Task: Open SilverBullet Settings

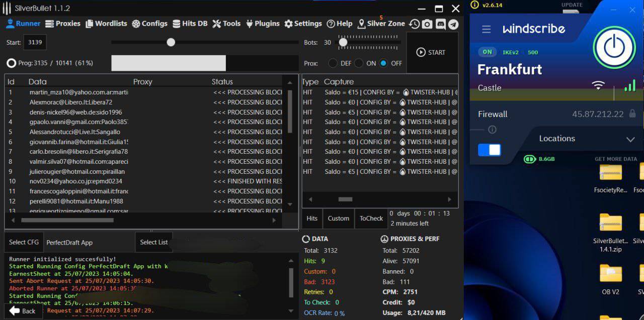Action: click(x=303, y=24)
